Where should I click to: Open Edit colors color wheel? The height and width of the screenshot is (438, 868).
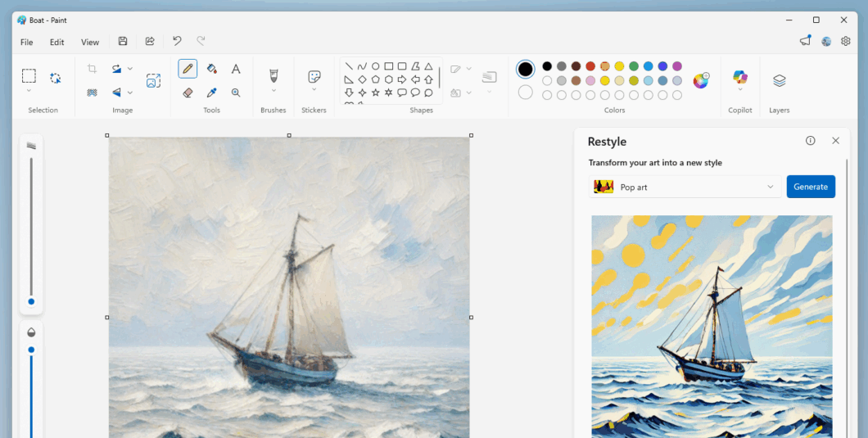click(x=702, y=81)
